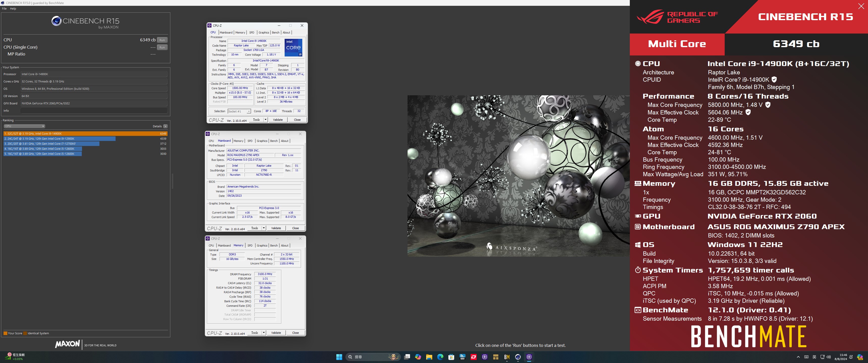Run the CPU multi-core test

click(162, 40)
